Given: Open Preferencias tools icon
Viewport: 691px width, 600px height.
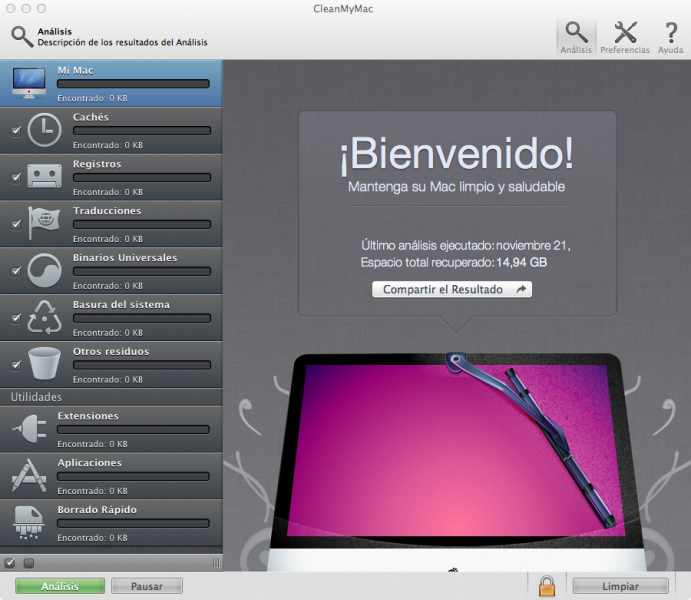Looking at the screenshot, I should coord(625,33).
